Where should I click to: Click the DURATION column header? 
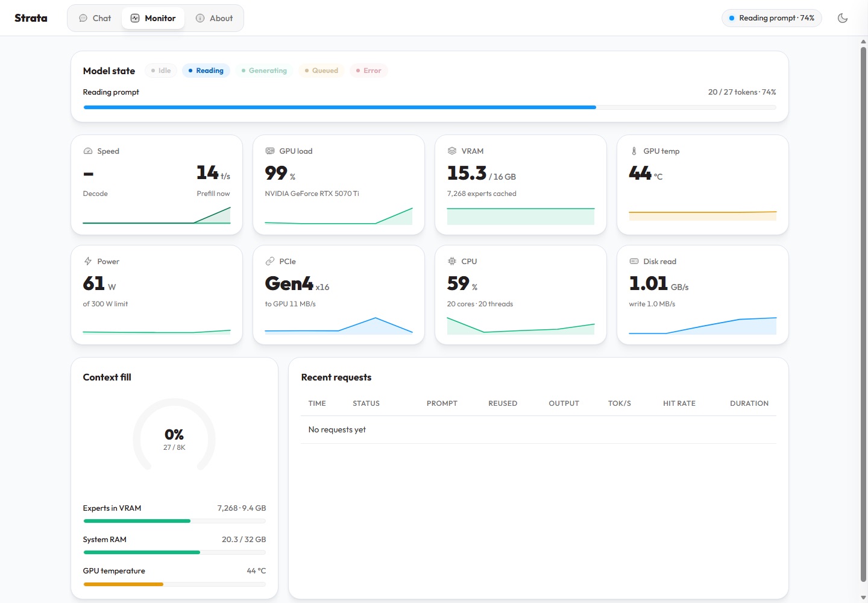[749, 403]
